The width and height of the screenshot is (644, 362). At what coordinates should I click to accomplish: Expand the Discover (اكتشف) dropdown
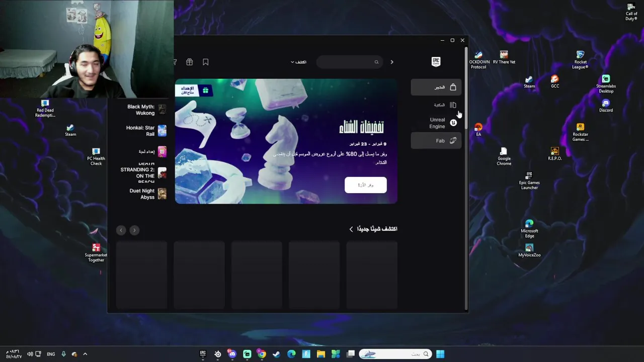click(298, 62)
